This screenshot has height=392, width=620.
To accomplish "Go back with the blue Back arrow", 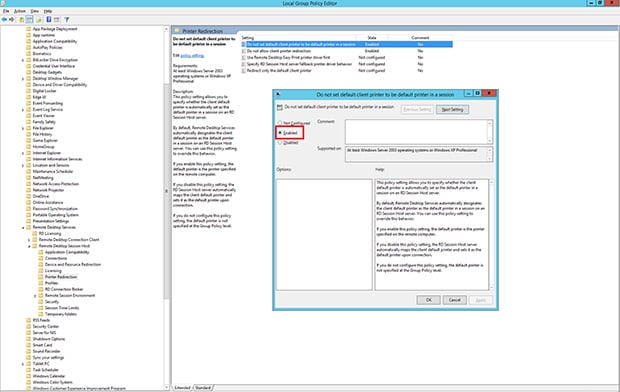I will point(4,19).
